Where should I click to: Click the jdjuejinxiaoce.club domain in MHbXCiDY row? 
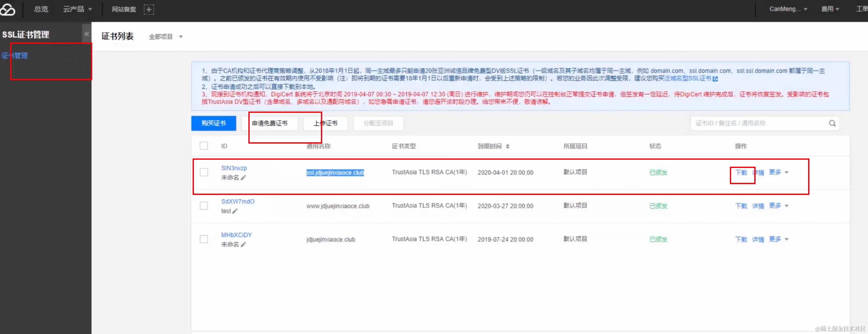[x=330, y=239]
